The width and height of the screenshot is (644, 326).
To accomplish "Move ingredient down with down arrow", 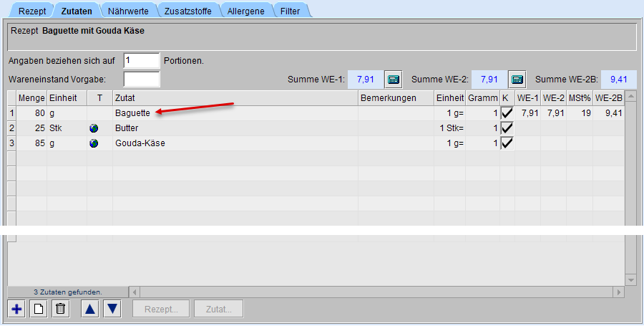I will point(112,309).
